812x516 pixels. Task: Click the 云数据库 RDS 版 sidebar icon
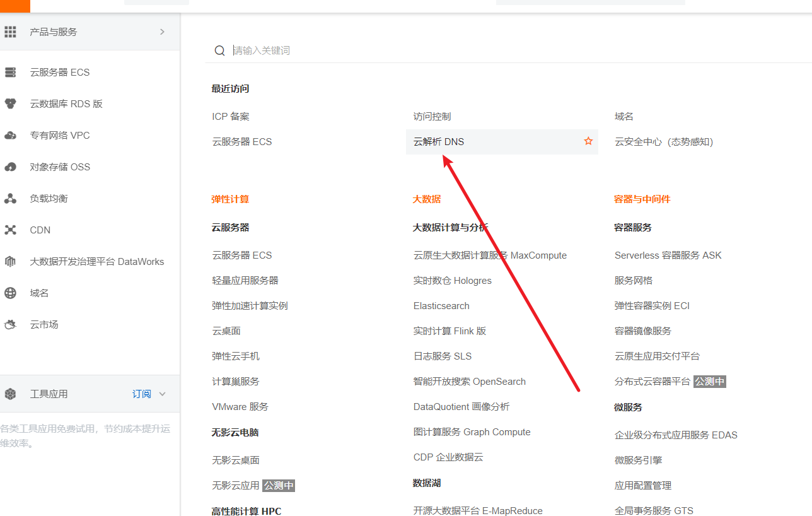coord(10,104)
